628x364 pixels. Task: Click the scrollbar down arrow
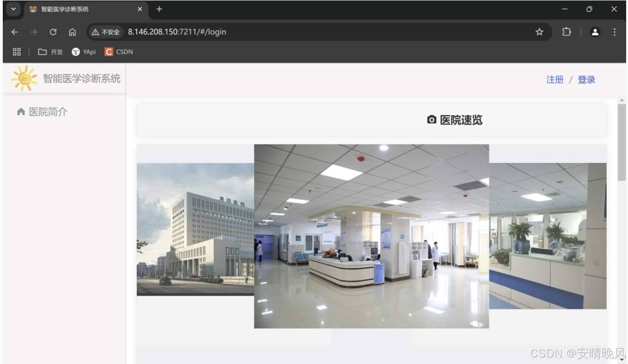(x=622, y=360)
